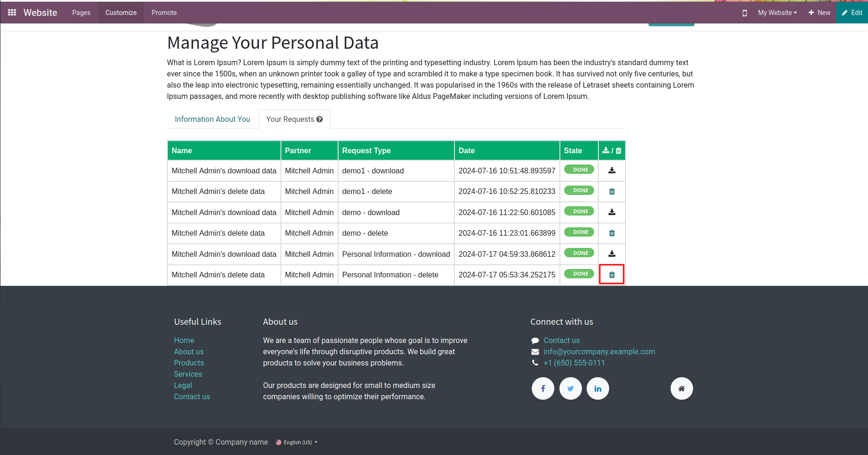The width and height of the screenshot is (868, 455).
Task: Open the Twitter social link
Action: [x=571, y=388]
